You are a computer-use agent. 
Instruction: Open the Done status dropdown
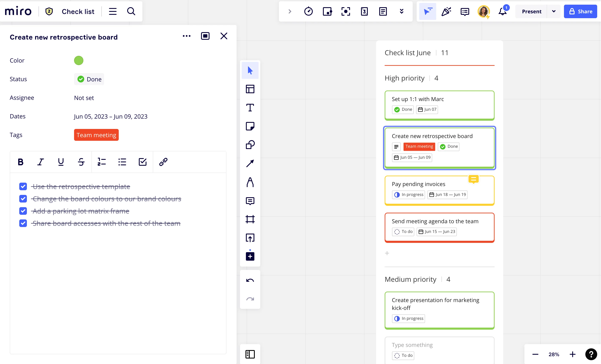coord(89,79)
